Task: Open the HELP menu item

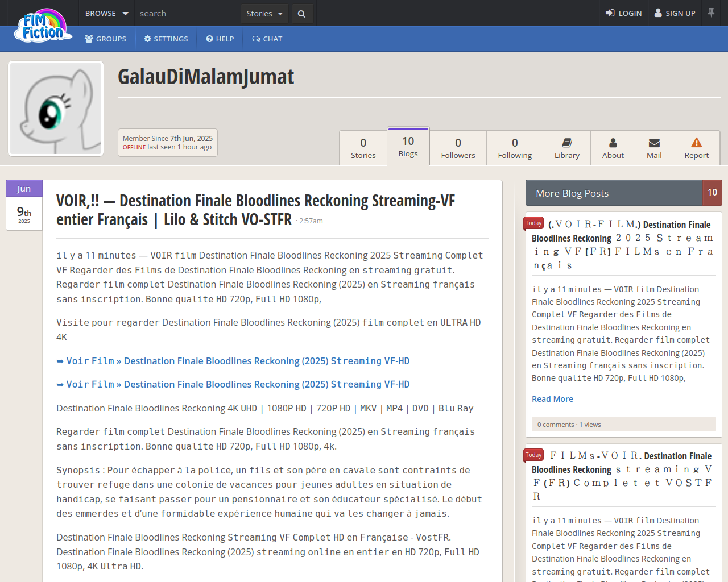Action: [x=220, y=39]
